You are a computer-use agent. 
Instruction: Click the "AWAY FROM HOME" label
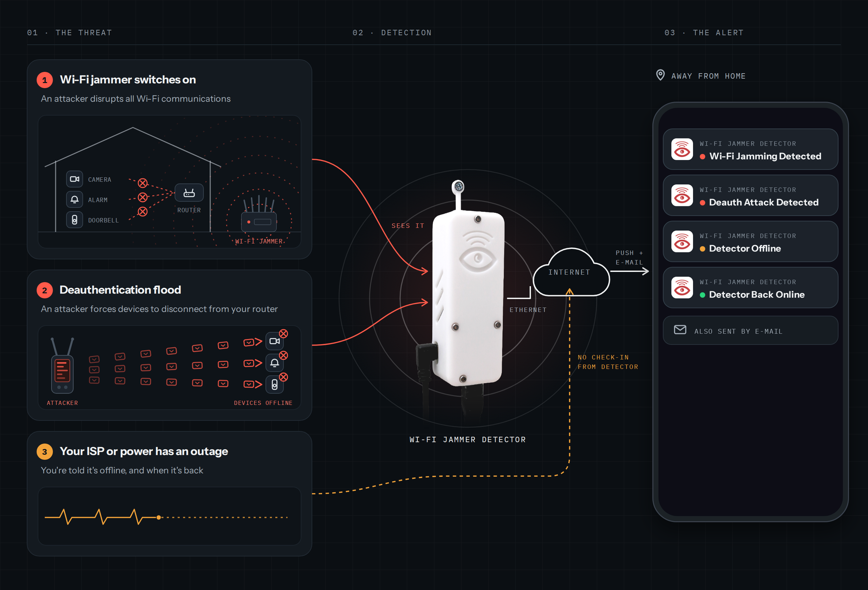tap(708, 76)
